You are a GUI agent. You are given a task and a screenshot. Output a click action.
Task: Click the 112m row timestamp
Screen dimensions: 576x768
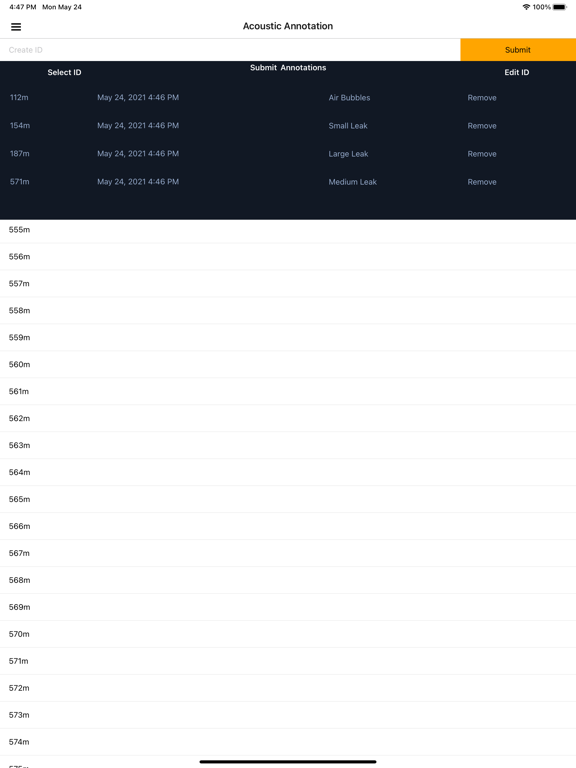point(138,97)
